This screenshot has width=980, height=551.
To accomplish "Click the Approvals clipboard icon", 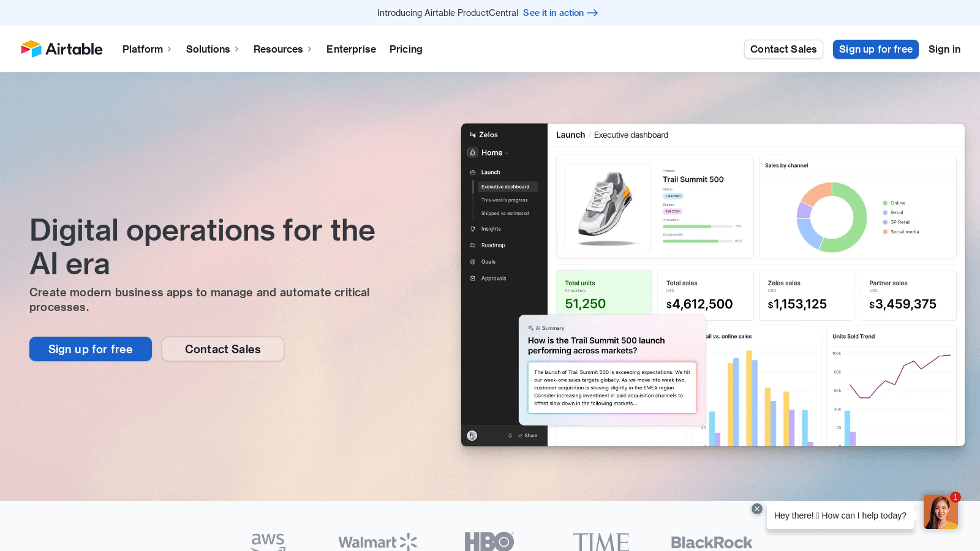I will click(x=473, y=279).
